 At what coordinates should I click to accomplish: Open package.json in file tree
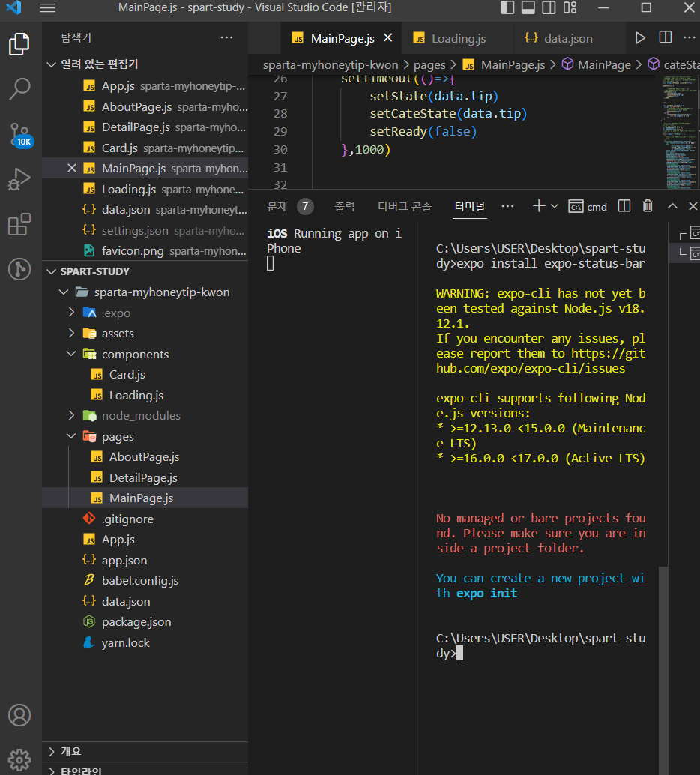[x=145, y=622]
